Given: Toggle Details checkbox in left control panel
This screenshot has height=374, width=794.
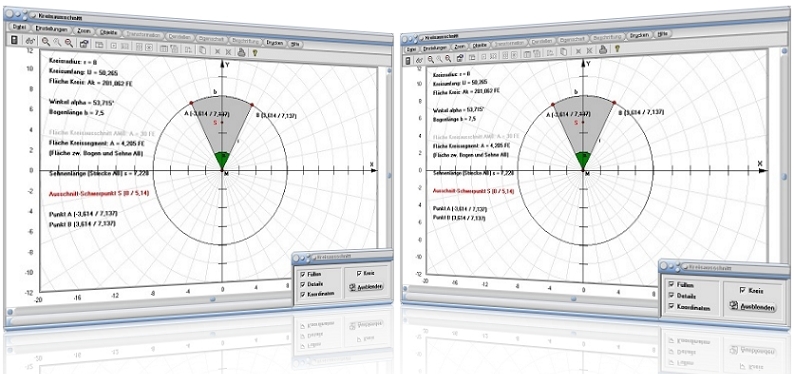Looking at the screenshot, I should click(303, 284).
